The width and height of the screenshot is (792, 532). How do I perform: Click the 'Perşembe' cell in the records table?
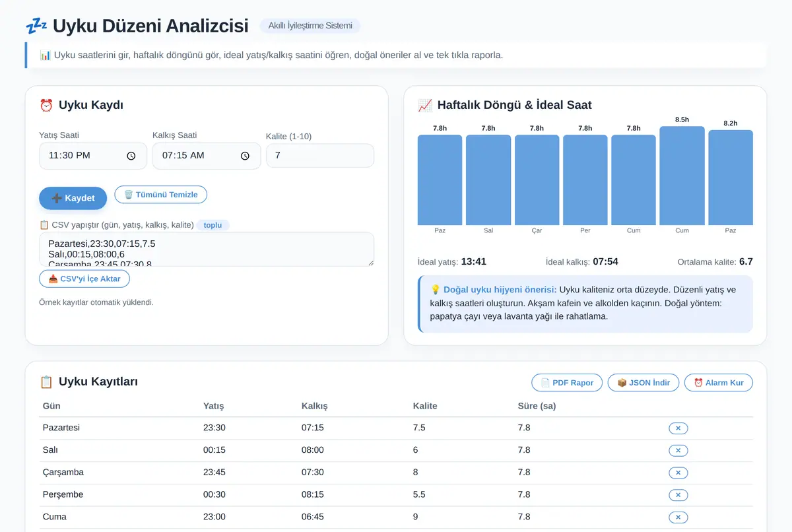click(x=63, y=494)
